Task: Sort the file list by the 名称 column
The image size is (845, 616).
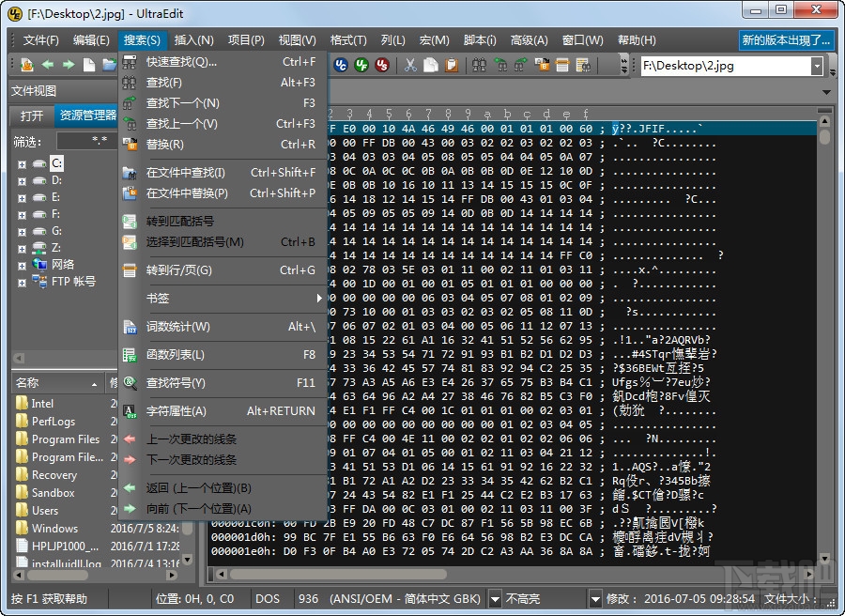Action: [56, 382]
